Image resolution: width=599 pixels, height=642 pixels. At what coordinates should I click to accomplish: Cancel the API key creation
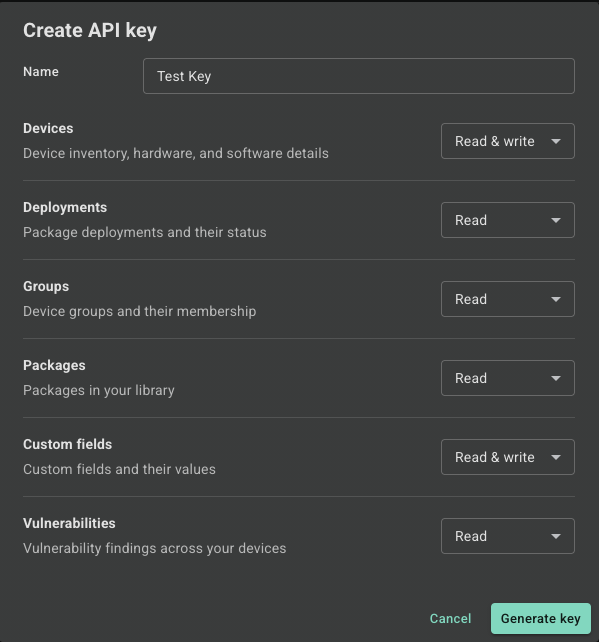[x=450, y=619]
